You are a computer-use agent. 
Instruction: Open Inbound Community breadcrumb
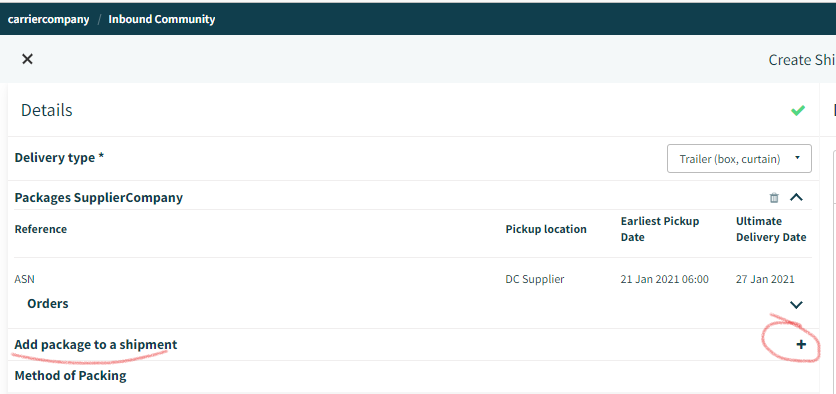pyautogui.click(x=162, y=19)
